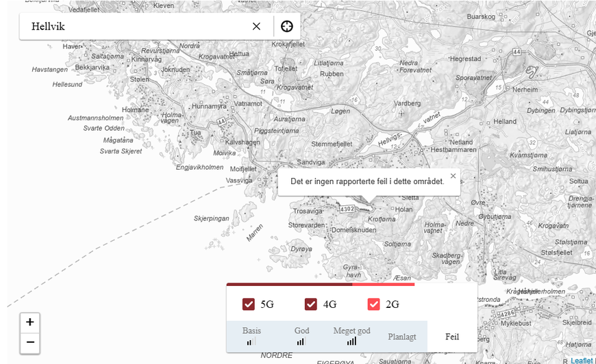The image size is (596, 364).
Task: Close the no reported faults popup
Action: 453,176
